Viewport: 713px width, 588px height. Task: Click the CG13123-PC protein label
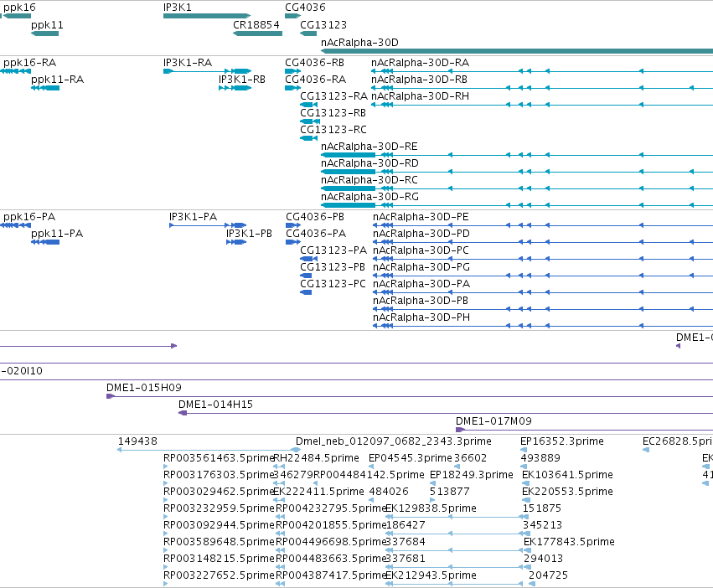pos(333,284)
